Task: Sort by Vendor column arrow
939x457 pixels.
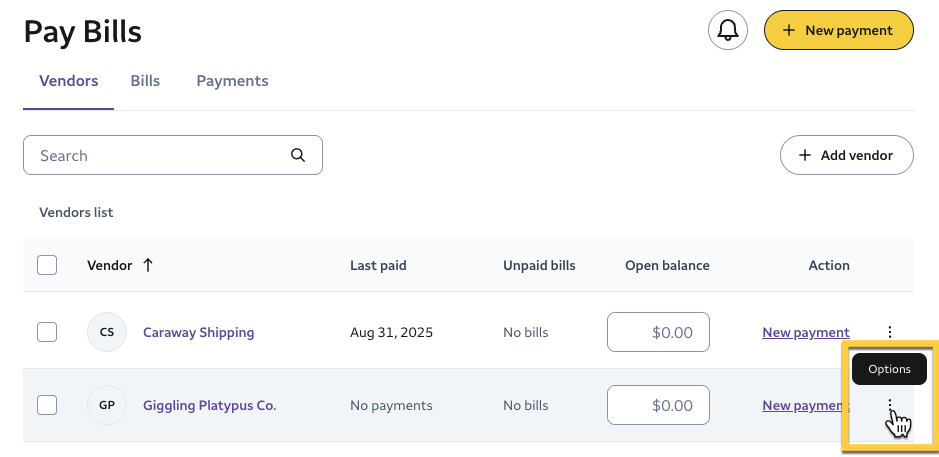Action: point(148,265)
